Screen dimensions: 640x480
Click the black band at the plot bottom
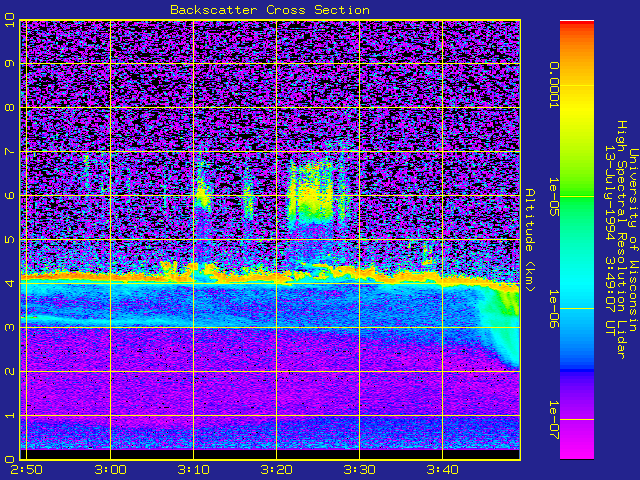click(270, 454)
